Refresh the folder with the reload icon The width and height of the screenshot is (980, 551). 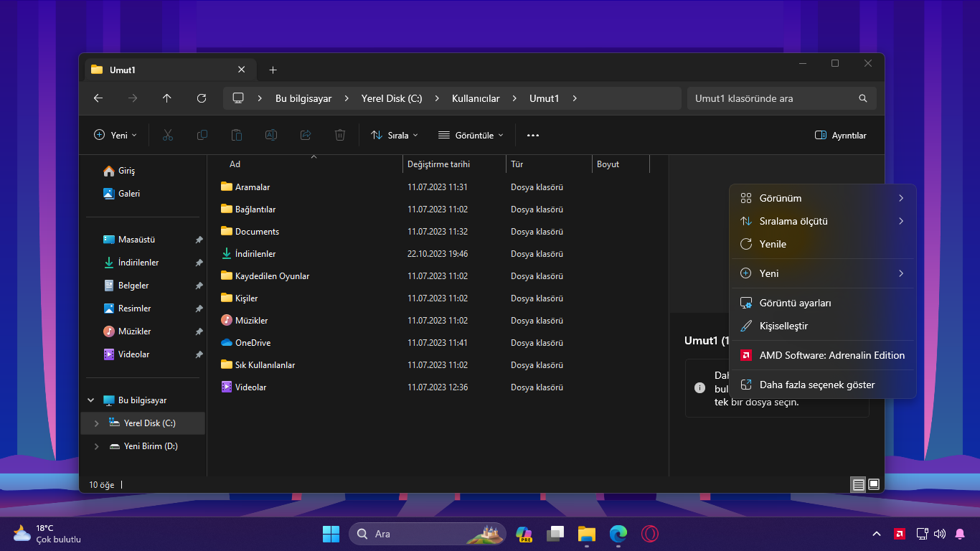202,98
